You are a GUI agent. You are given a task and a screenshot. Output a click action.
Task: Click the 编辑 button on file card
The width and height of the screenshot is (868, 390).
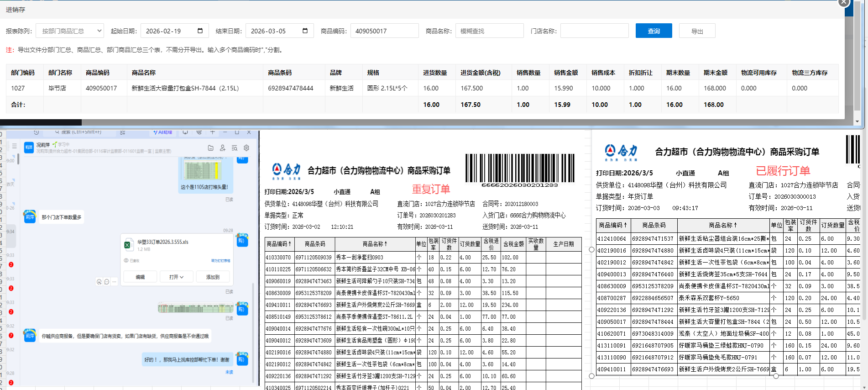coord(140,277)
